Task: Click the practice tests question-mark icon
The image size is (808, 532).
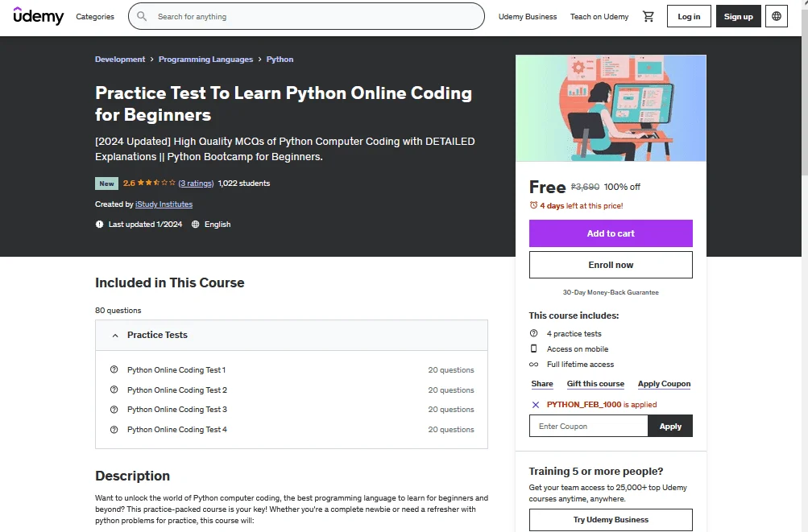Action: tap(534, 333)
